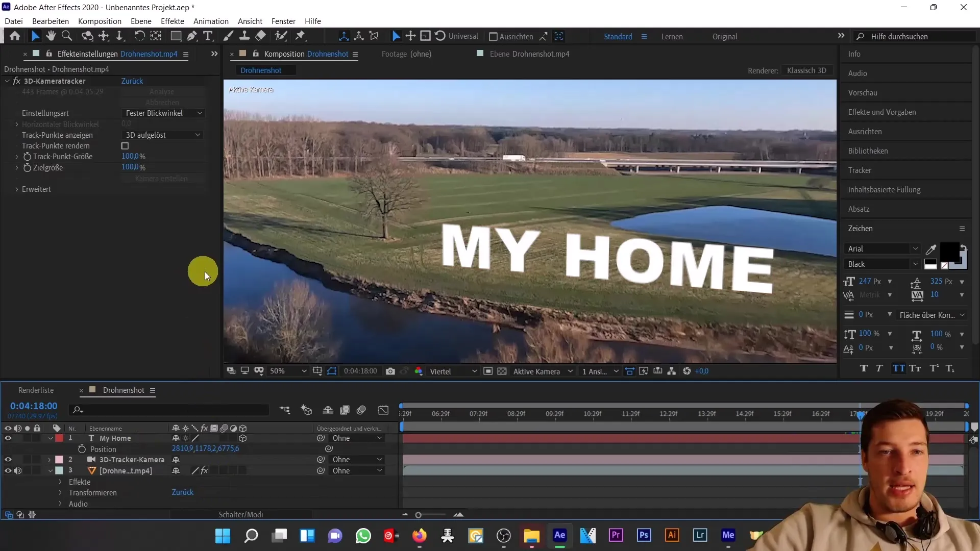Enable frame blending for timeline
The image size is (980, 551).
pos(345,410)
